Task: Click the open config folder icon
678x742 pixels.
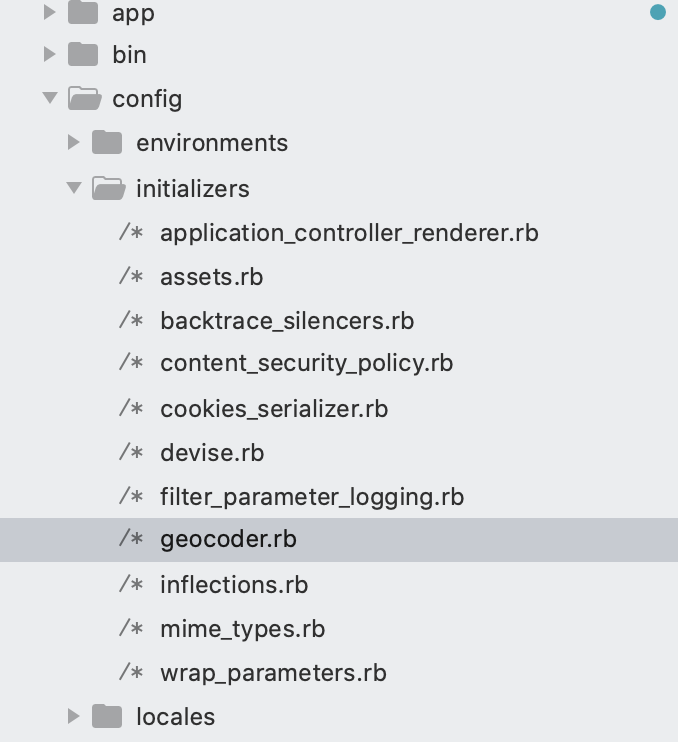Action: point(84,98)
